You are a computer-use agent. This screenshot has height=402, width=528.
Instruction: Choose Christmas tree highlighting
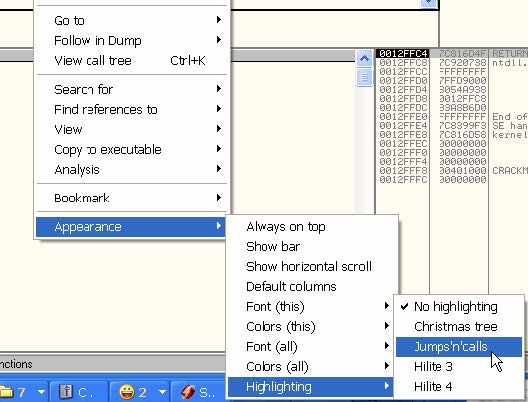coord(458,327)
